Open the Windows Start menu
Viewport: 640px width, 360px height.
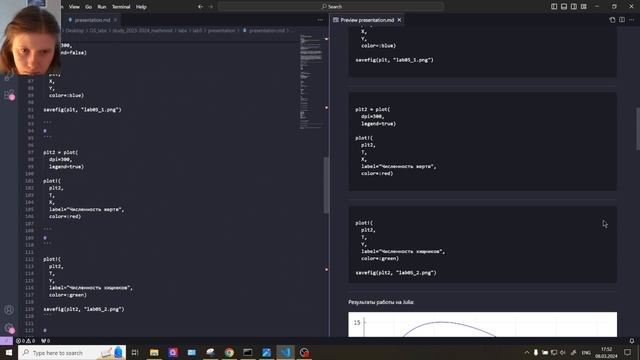9,352
